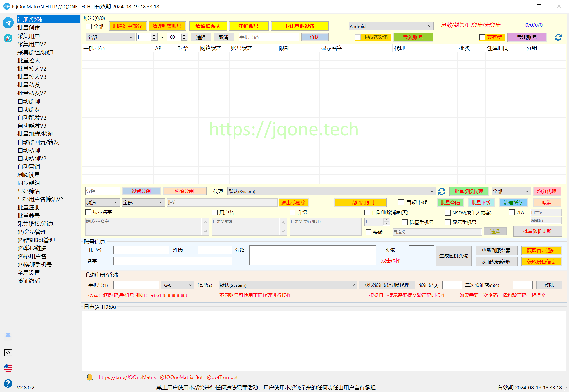569x392 pixels.
Task: Enable the 用户名 checkbox
Action: coord(215,212)
